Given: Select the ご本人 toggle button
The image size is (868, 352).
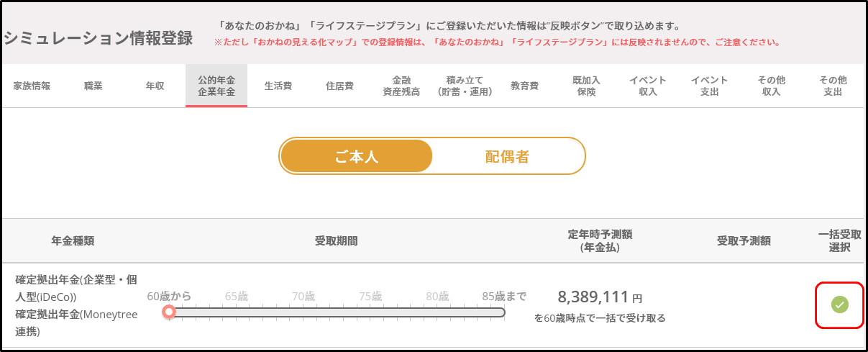Looking at the screenshot, I should point(357,156).
